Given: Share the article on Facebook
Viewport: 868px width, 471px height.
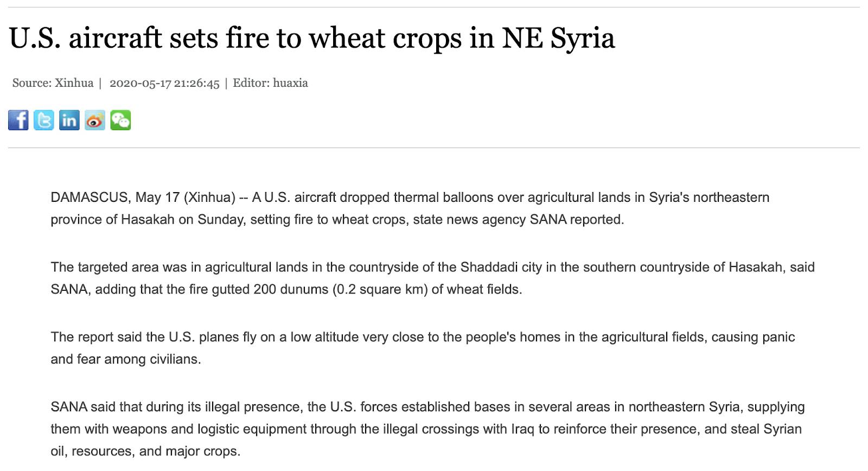Looking at the screenshot, I should coord(18,120).
